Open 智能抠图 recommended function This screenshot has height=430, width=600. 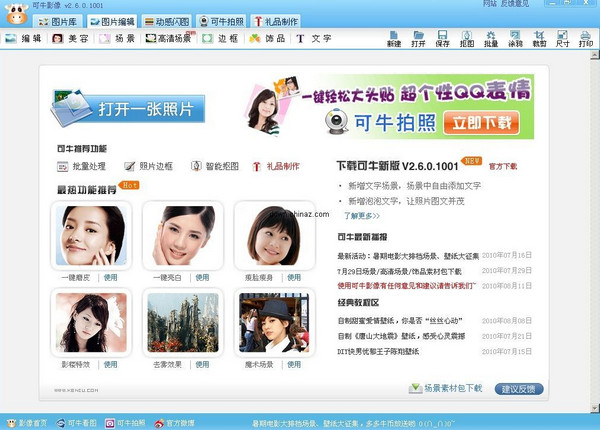tap(215, 166)
